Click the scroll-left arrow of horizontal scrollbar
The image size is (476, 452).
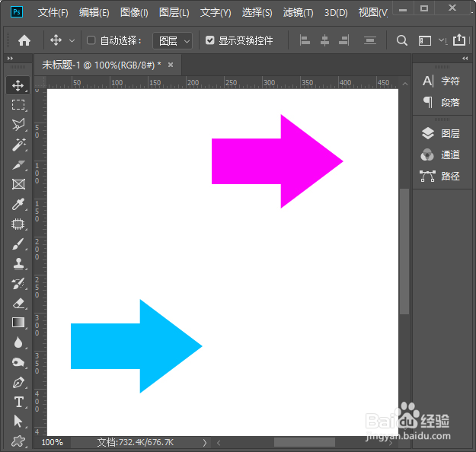(219, 443)
